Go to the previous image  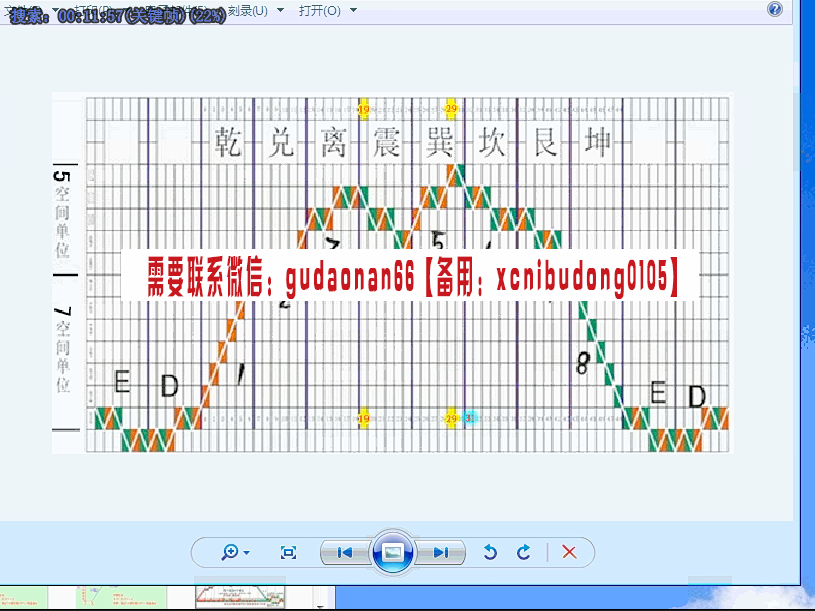click(344, 552)
